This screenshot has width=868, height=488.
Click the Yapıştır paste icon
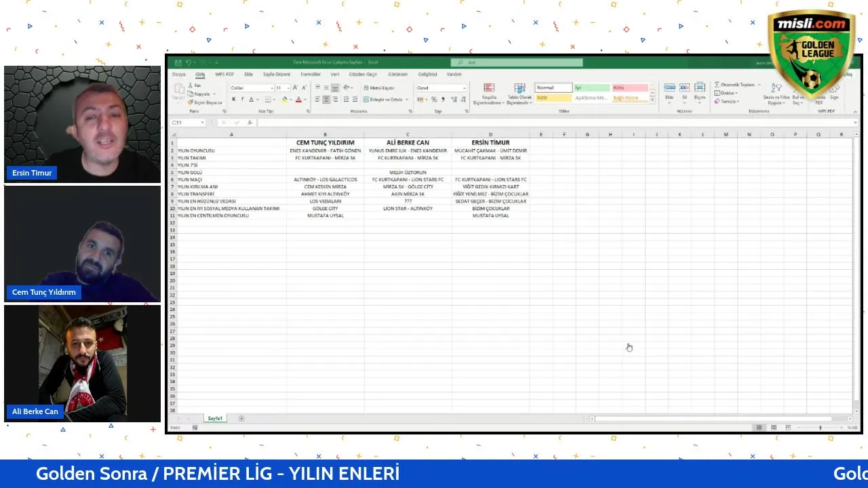pos(178,89)
